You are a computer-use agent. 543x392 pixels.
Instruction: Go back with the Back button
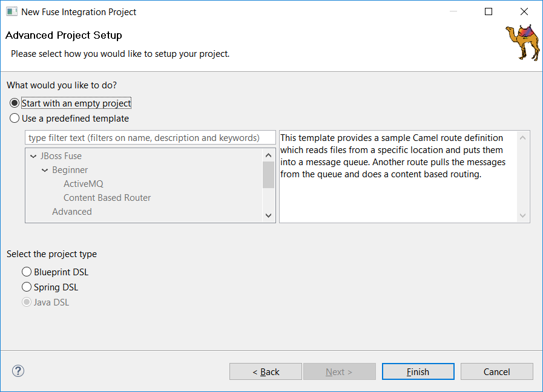[265, 371]
